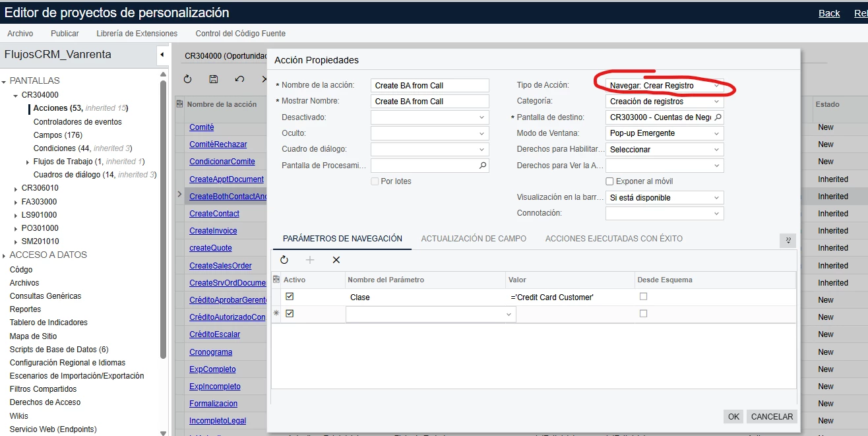Click the actions list column configurator icon
Image resolution: width=868 pixels, height=436 pixels.
179,104
